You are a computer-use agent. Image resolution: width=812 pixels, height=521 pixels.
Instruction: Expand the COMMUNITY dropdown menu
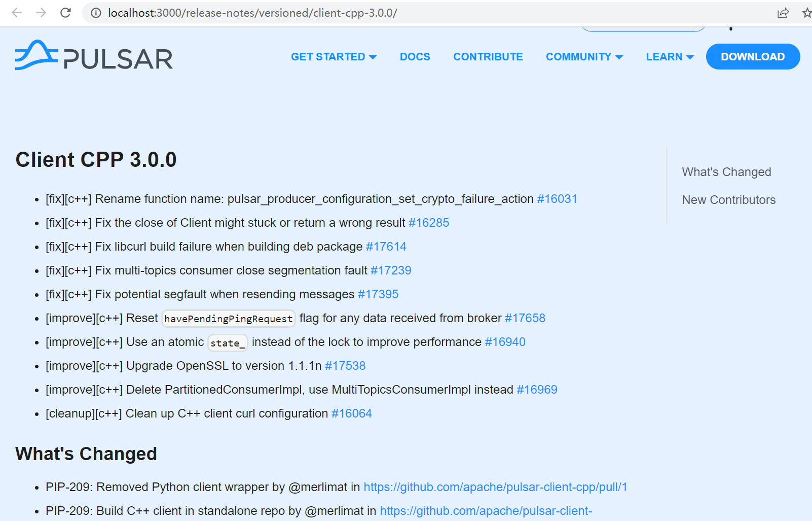584,57
